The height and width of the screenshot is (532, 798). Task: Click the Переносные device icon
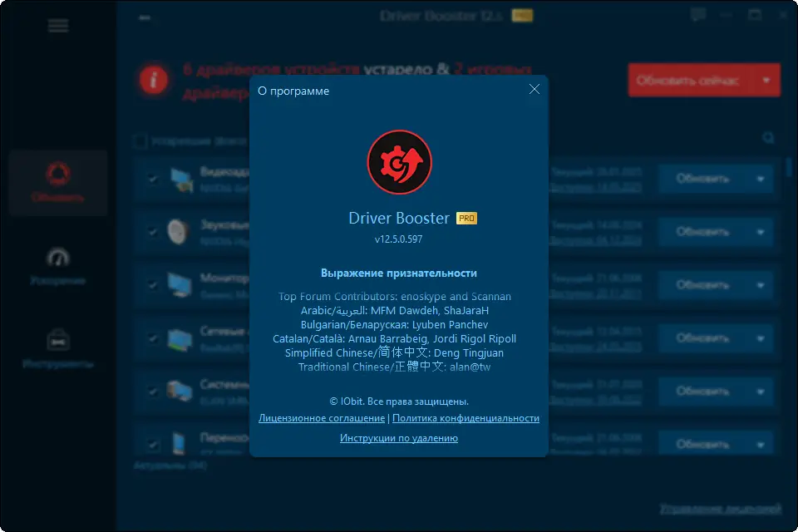coord(179,443)
